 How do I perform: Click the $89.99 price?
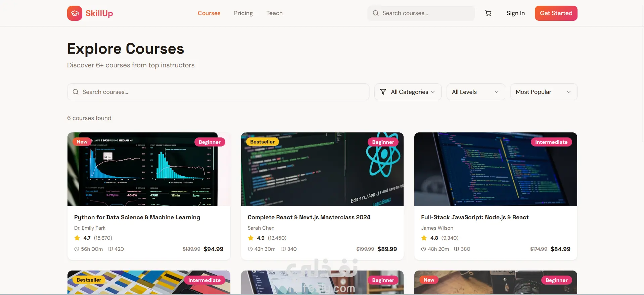387,249
